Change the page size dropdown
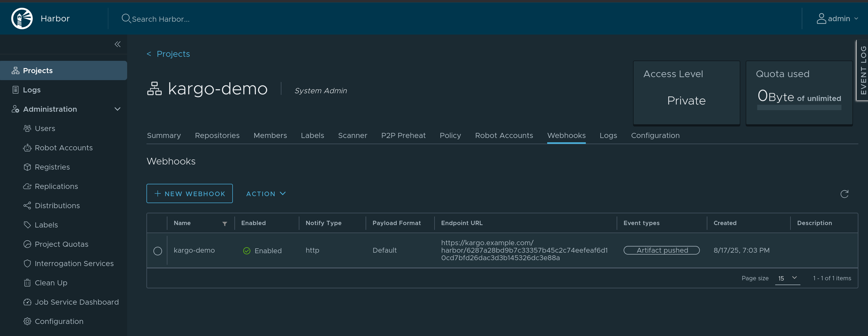868x336 pixels. 788,278
